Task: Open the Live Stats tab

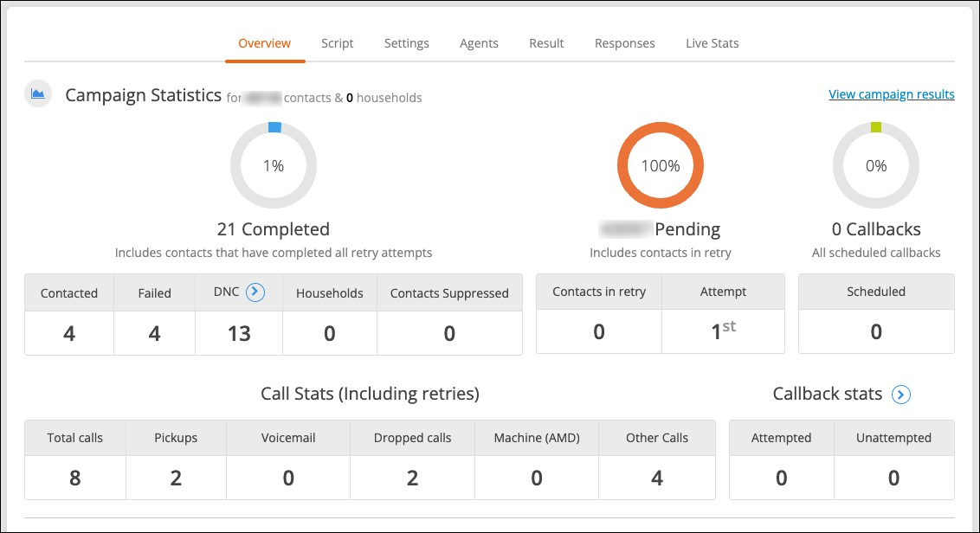Action: coord(712,43)
